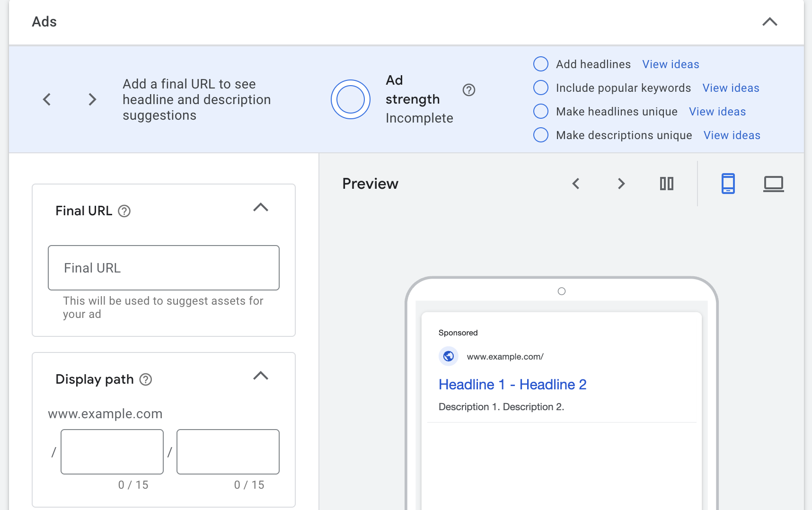Switch preview to side-by-side columns view

pos(667,184)
